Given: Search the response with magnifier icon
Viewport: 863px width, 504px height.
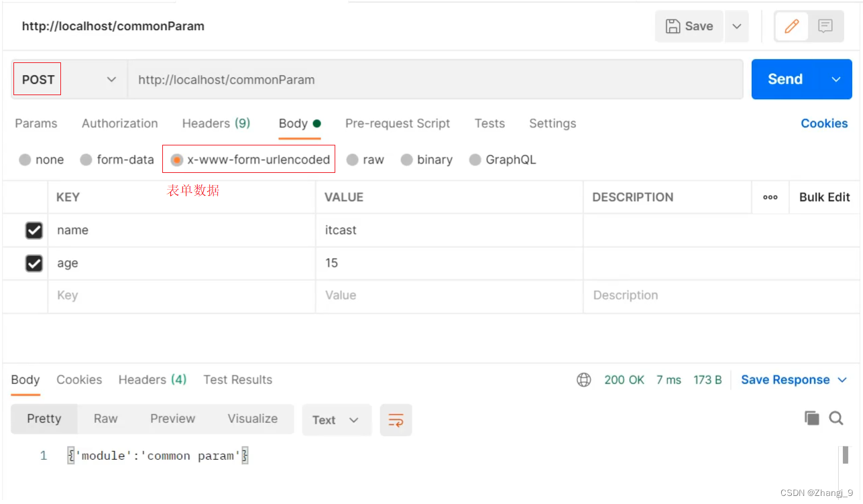Looking at the screenshot, I should click(x=836, y=418).
